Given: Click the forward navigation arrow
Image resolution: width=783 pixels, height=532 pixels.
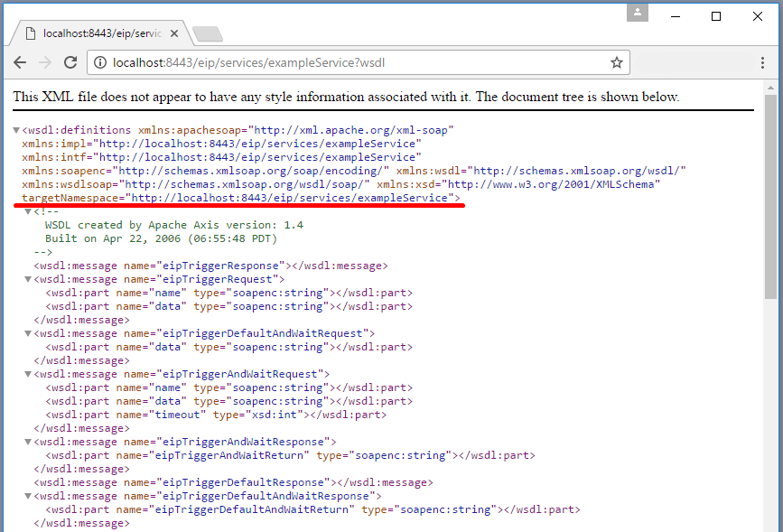Looking at the screenshot, I should [45, 62].
